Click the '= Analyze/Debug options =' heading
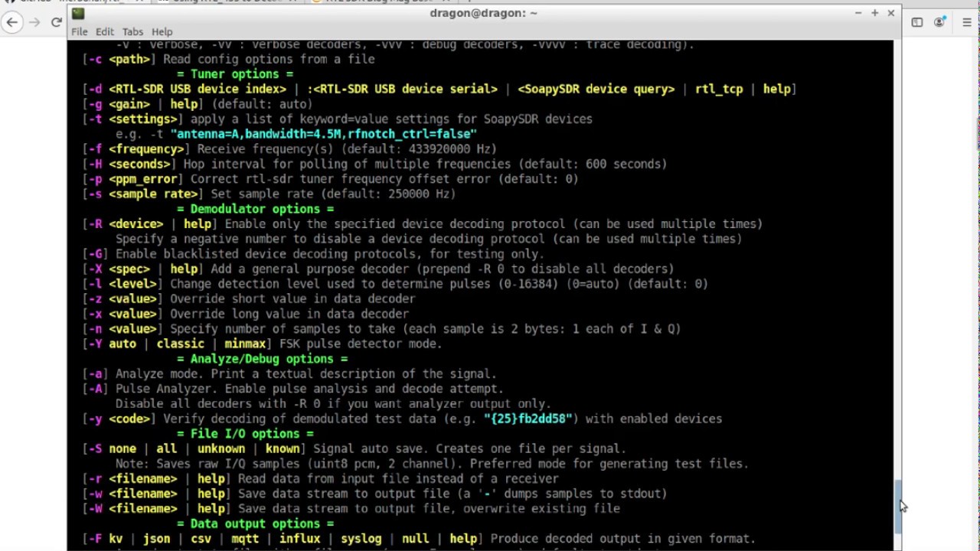Image resolution: width=980 pixels, height=551 pixels. click(263, 359)
